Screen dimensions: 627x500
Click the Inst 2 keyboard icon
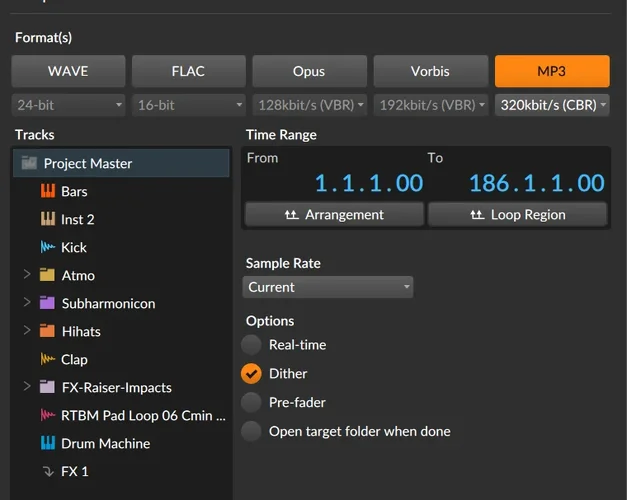point(48,219)
